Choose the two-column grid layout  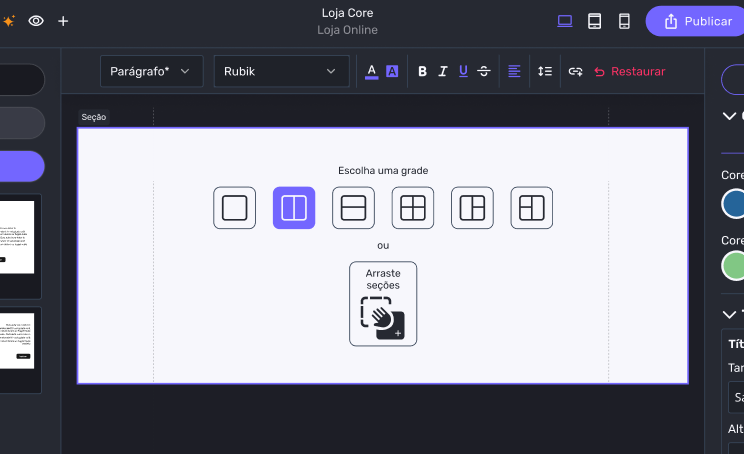click(294, 208)
